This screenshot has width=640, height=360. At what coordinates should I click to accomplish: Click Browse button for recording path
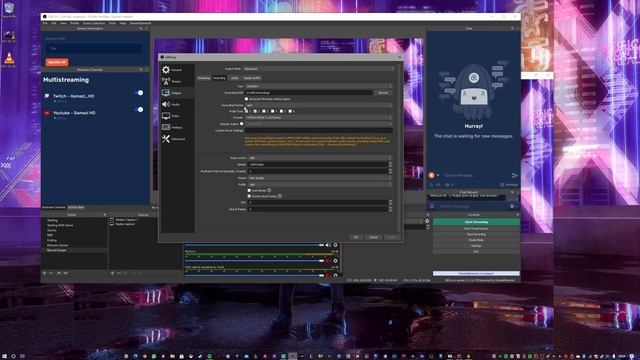tap(383, 93)
